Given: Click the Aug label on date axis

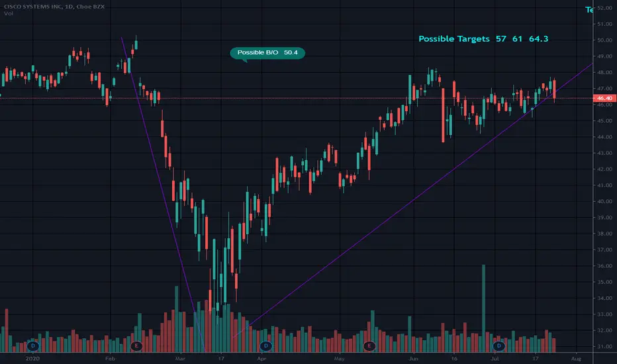Looking at the screenshot, I should pyautogui.click(x=576, y=359).
